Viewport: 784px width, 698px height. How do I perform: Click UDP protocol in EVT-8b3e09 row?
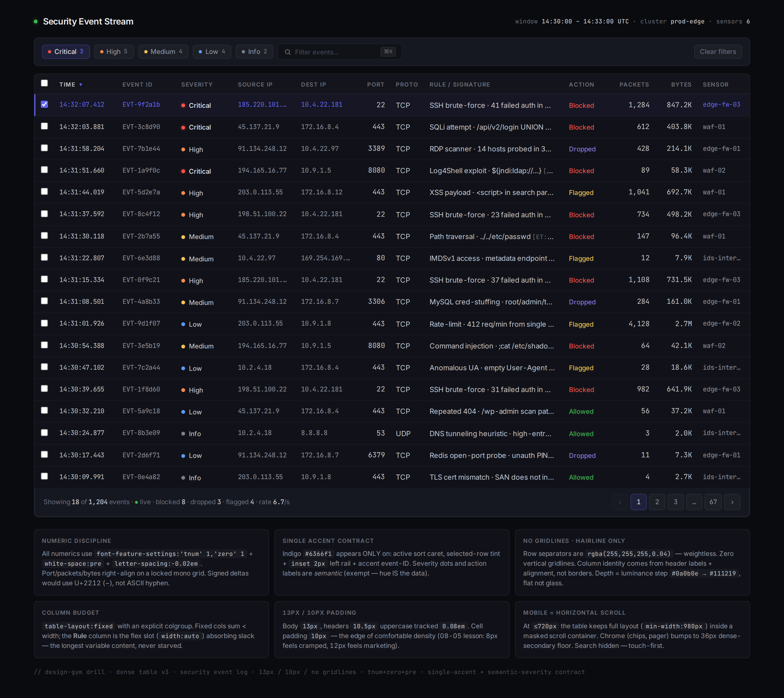(403, 433)
